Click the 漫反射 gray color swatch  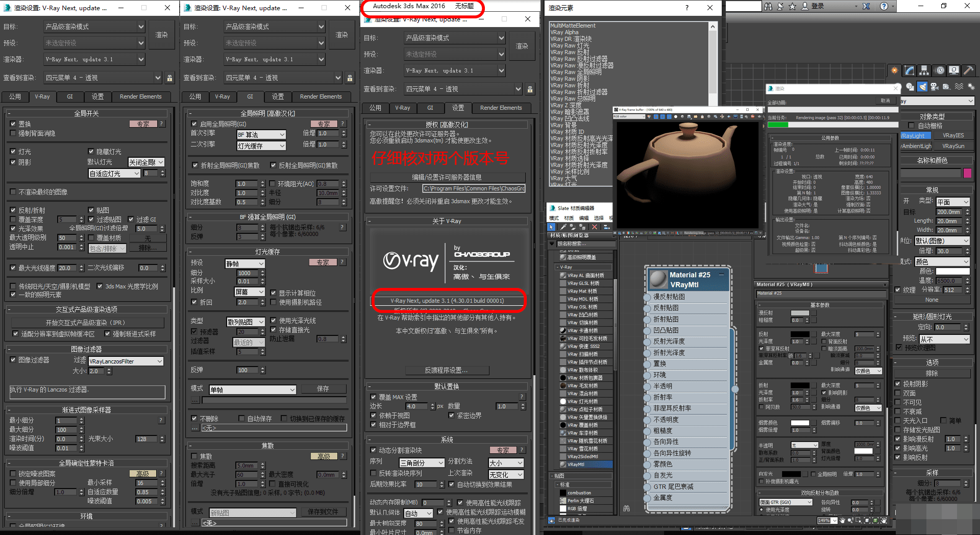pyautogui.click(x=800, y=313)
